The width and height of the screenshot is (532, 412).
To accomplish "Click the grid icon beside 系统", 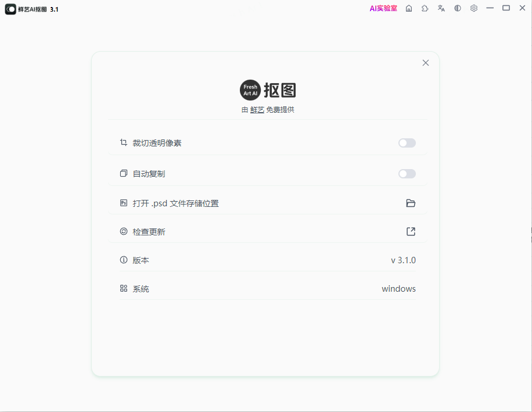I will point(123,288).
